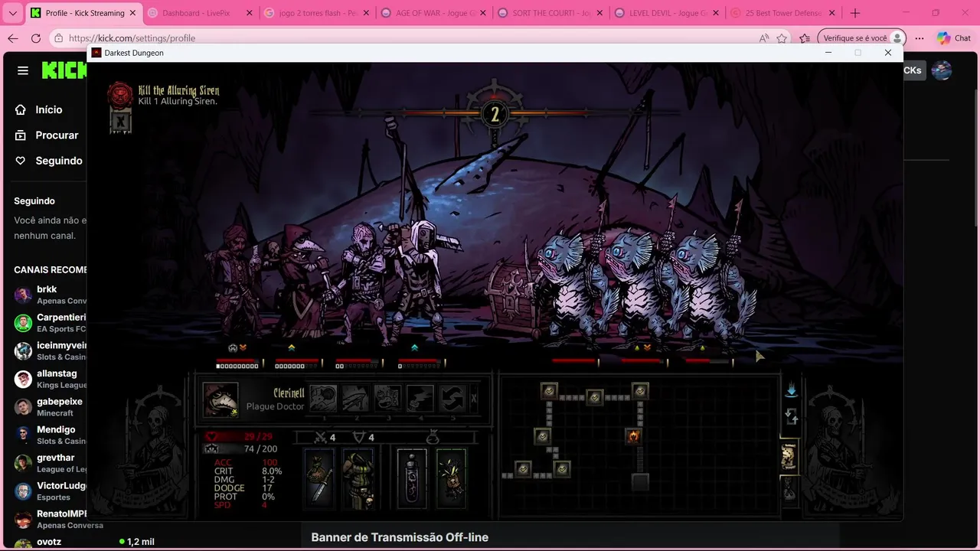Select Plague Doctor combat skill slot 1
Viewport: 980px width, 551px height.
[323, 399]
